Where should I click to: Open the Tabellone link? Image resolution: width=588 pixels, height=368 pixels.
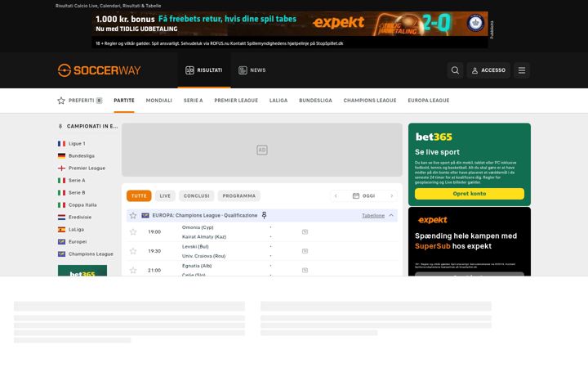pos(373,216)
